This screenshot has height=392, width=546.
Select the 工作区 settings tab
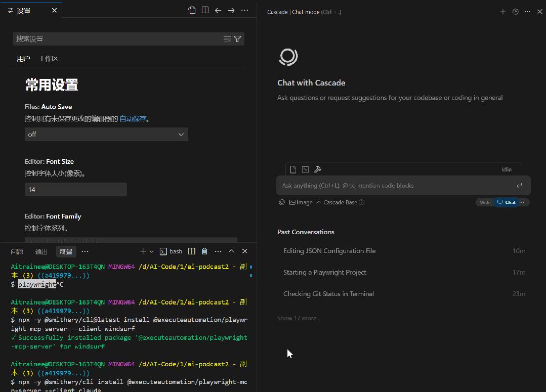click(49, 59)
